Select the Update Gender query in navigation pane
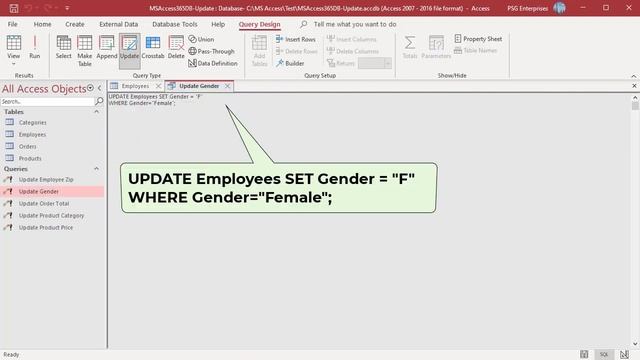Screen dimensions: 640x360 [x=52, y=191]
